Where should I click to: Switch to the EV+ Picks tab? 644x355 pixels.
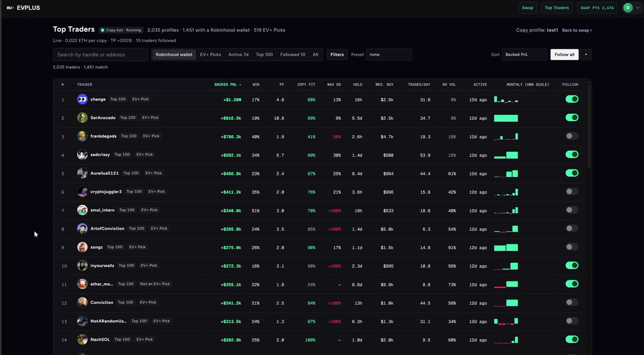pyautogui.click(x=210, y=55)
